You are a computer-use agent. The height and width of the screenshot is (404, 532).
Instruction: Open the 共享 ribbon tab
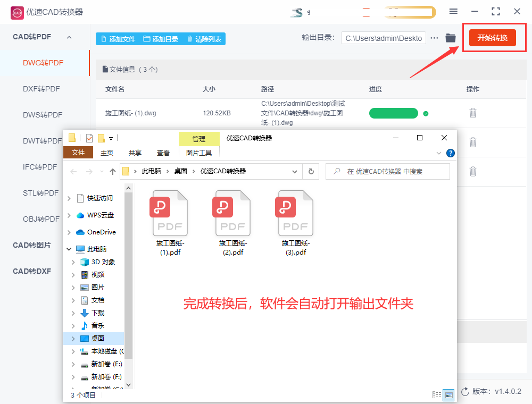pos(135,153)
